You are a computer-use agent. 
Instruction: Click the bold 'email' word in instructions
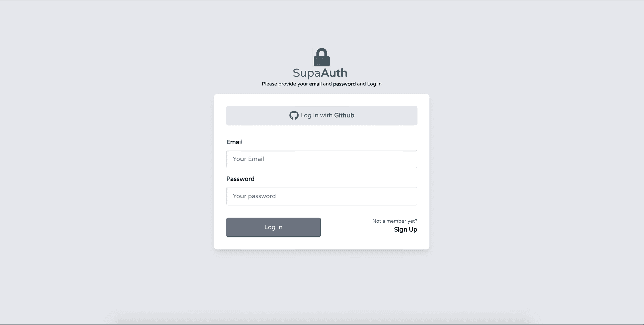[x=315, y=84]
